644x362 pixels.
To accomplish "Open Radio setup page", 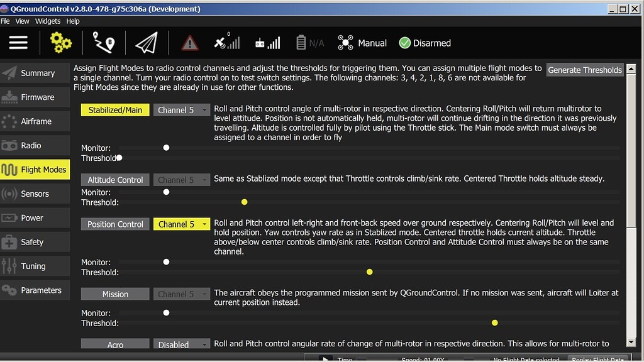I will (x=35, y=145).
